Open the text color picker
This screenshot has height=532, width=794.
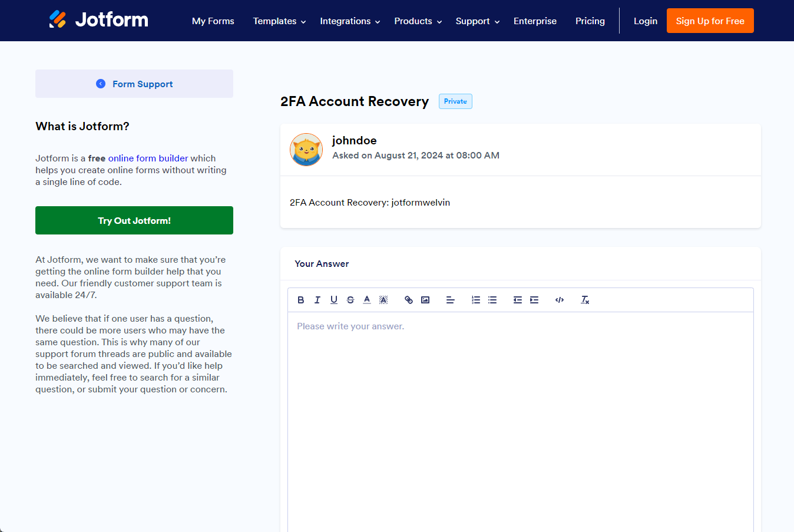pos(367,300)
